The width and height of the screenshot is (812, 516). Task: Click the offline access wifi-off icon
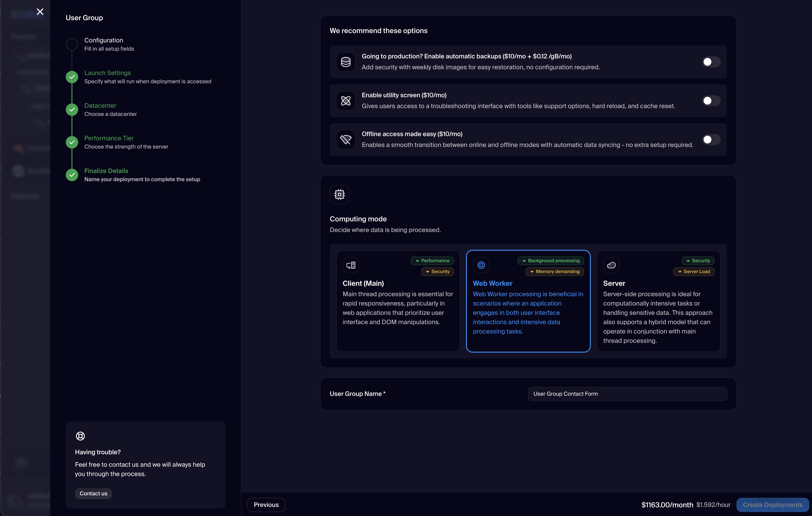pyautogui.click(x=346, y=139)
